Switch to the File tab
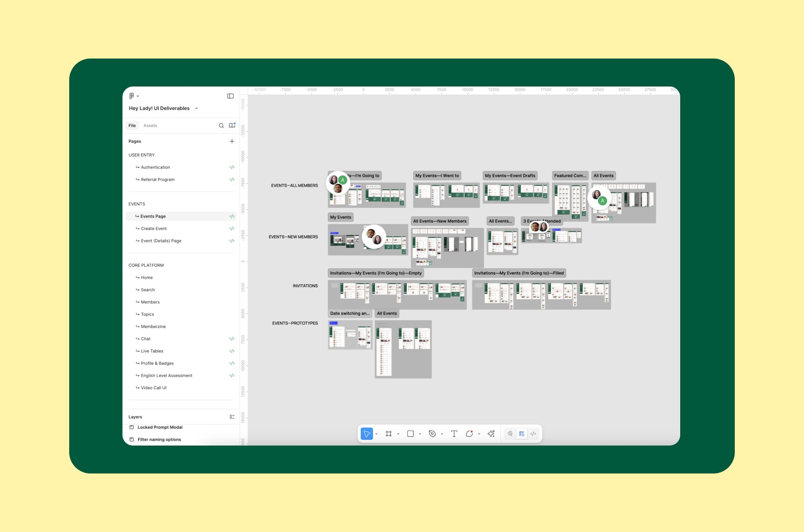Image resolution: width=804 pixels, height=532 pixels. [x=132, y=125]
